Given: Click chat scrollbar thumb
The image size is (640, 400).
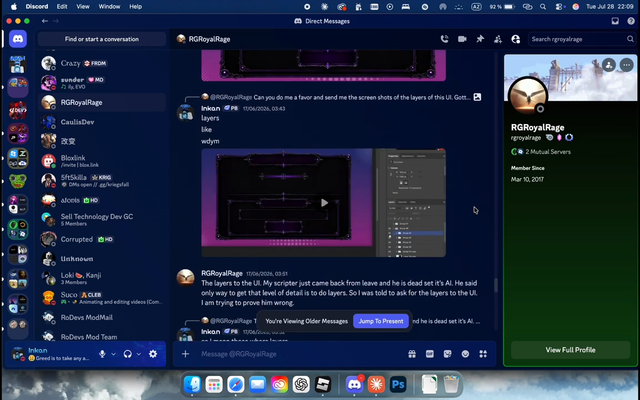Looking at the screenshot, I should [x=496, y=285].
